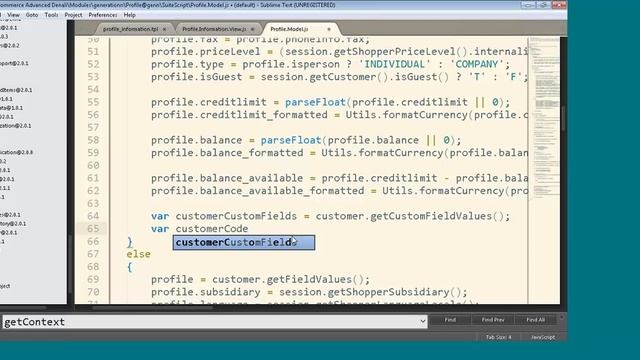Open the Tools menu
Image resolution: width=640 pixels, height=360 pixels.
(x=51, y=15)
